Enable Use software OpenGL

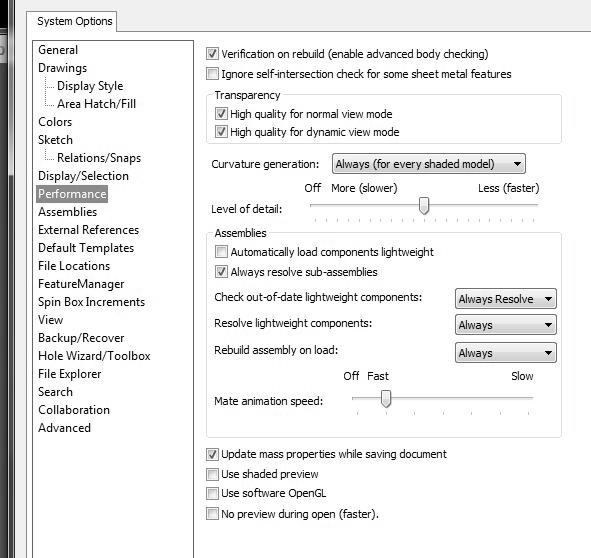pyautogui.click(x=212, y=493)
